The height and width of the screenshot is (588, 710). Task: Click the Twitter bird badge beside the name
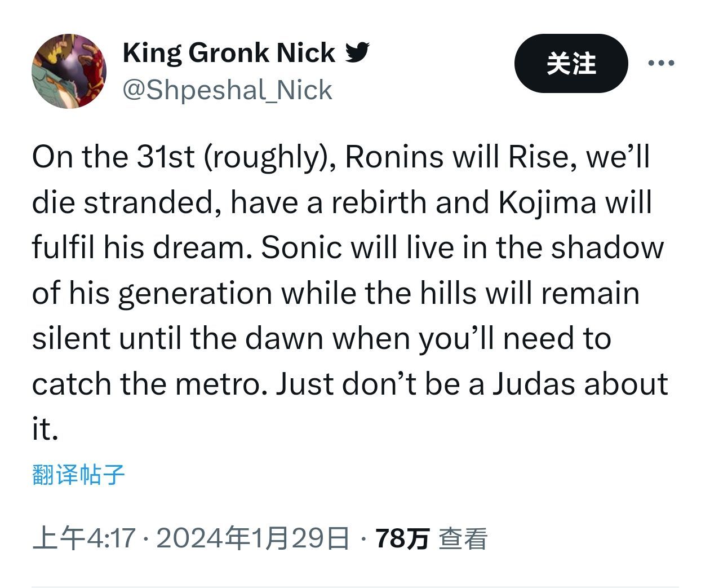(x=357, y=52)
